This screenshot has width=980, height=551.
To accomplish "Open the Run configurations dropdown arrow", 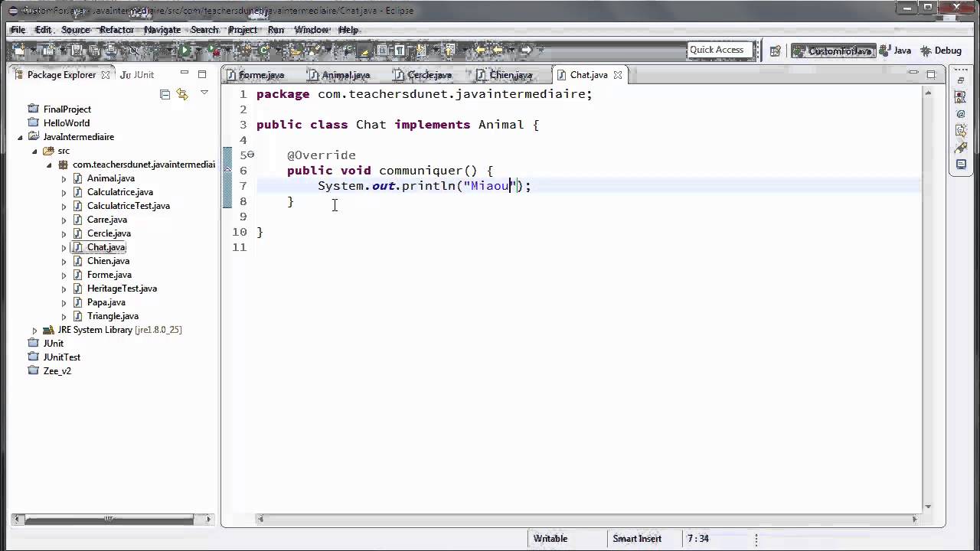I will 198,51.
